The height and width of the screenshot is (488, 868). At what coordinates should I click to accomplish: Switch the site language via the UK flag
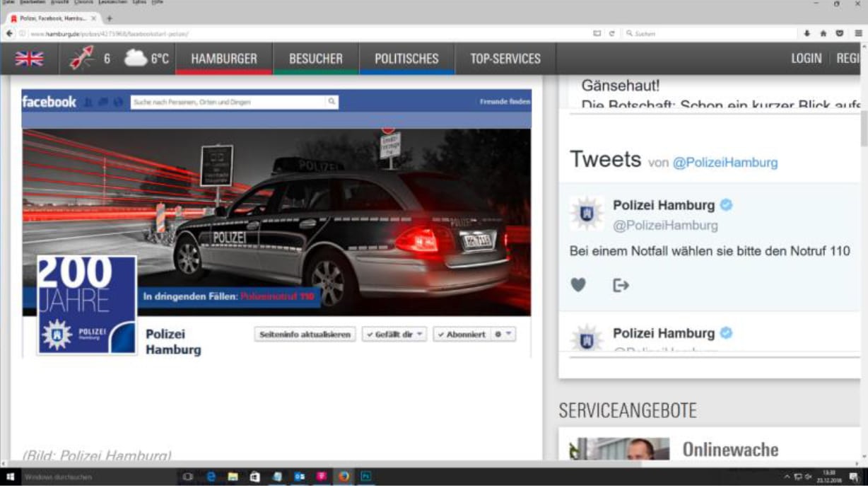point(29,59)
